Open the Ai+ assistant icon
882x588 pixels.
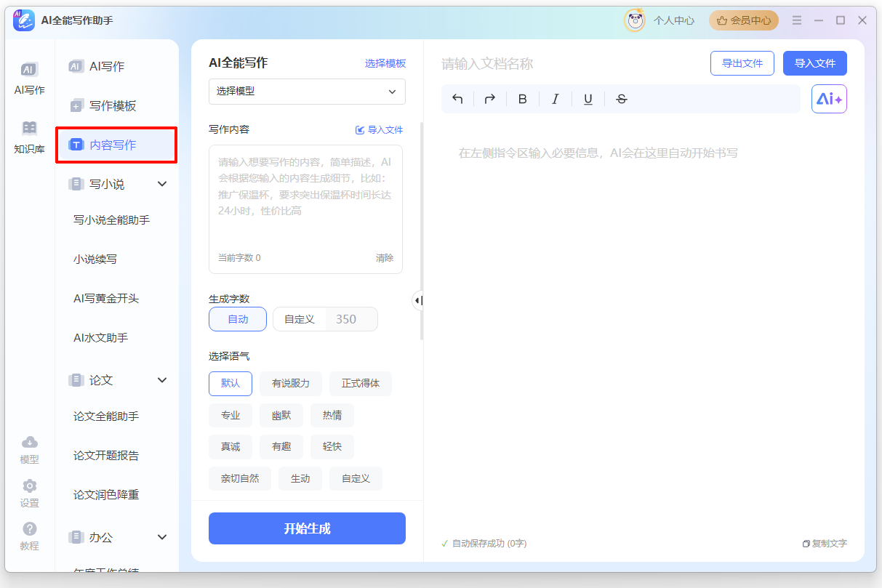tap(828, 98)
